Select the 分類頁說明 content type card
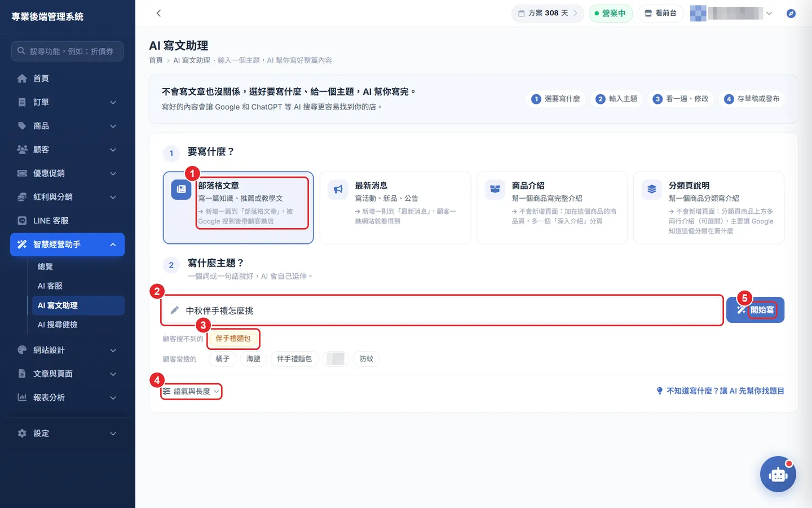The image size is (812, 508). (709, 208)
